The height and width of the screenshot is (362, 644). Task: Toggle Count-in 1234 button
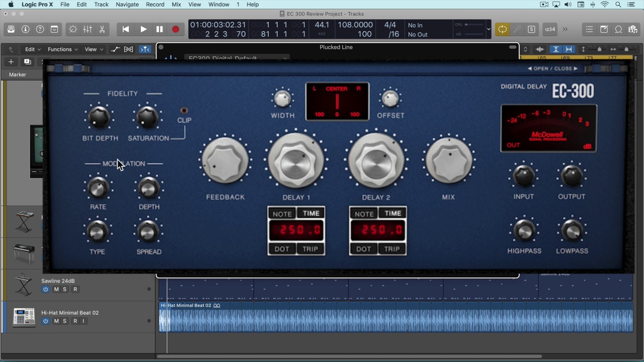[x=550, y=29]
